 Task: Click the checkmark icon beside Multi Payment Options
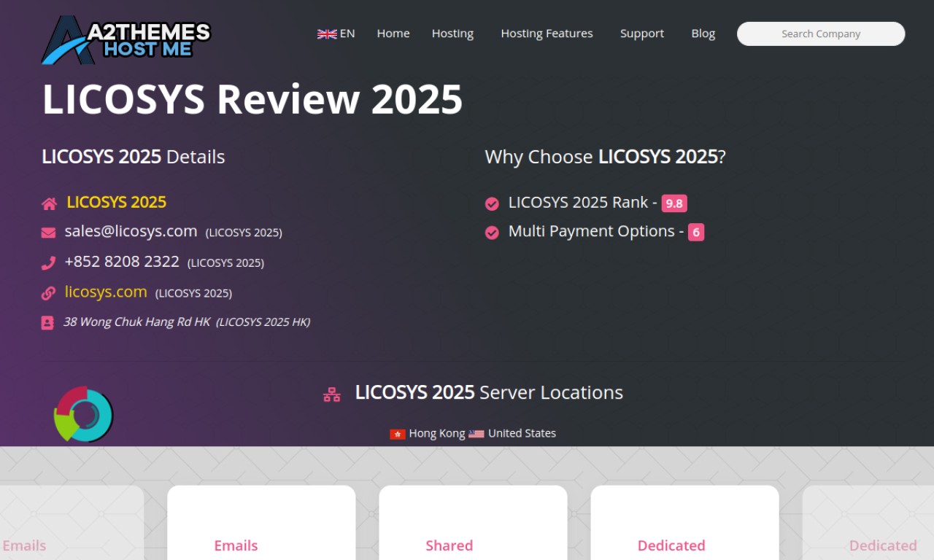(x=492, y=232)
